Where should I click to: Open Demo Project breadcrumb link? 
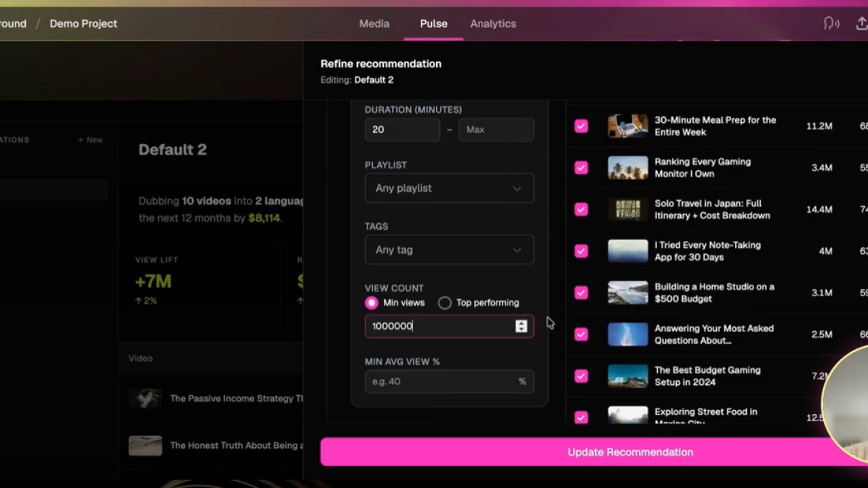click(83, 24)
